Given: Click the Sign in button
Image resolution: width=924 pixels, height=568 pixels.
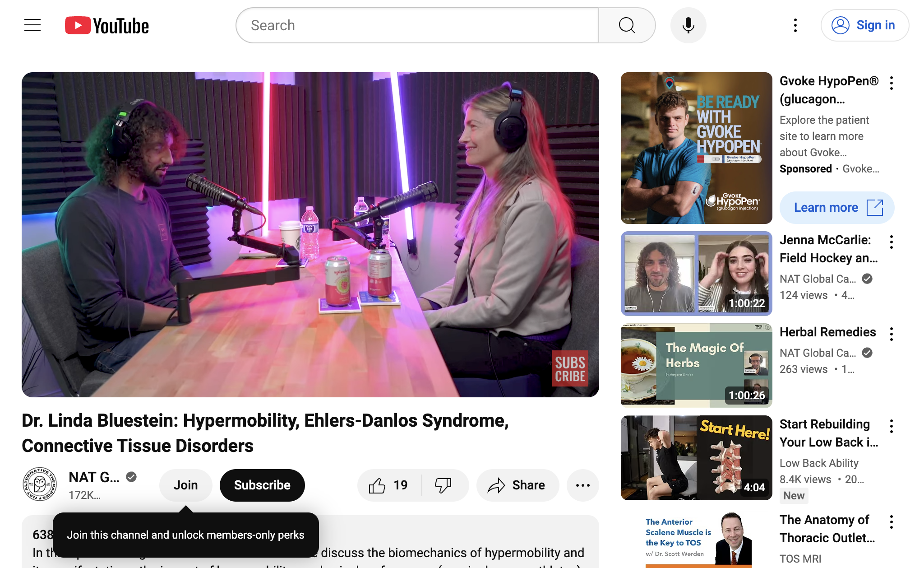Looking at the screenshot, I should (x=864, y=25).
